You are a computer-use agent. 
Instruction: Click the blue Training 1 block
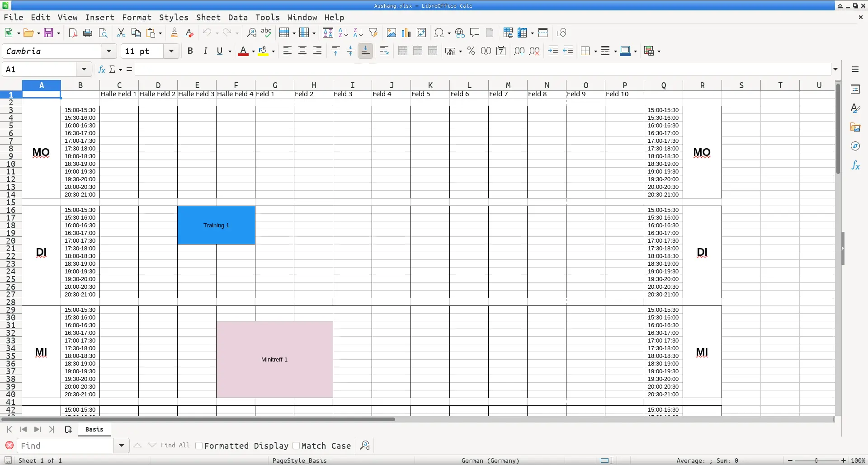pyautogui.click(x=216, y=225)
